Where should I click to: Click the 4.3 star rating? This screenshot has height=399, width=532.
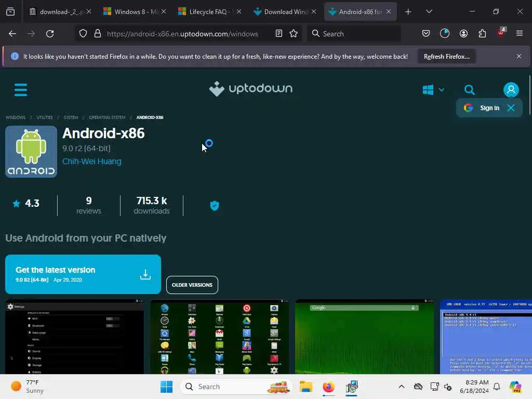pos(26,203)
